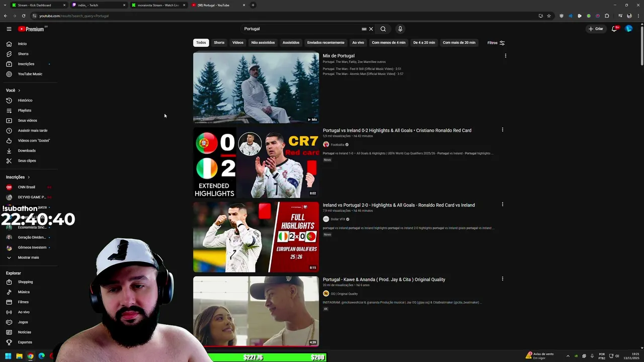Screen dimensions: 644x362
Task: Switch to Stream - Kick Dashboard tab
Action: click(34, 5)
